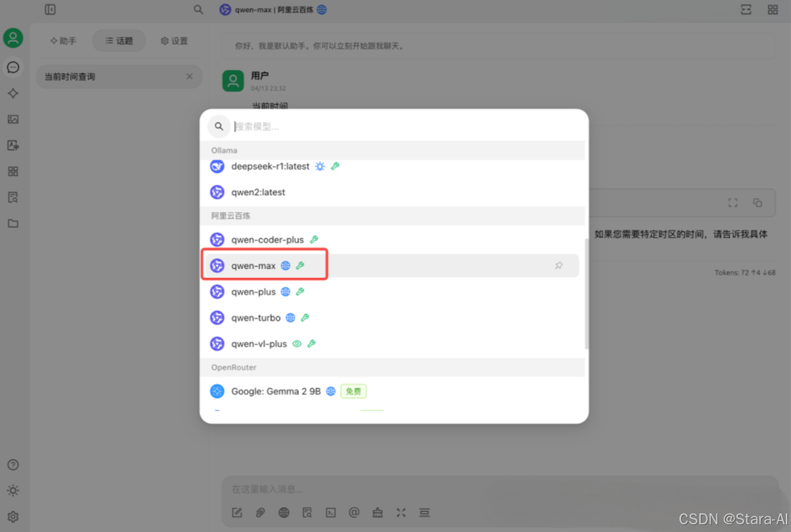Select the qwen-vl-plus model
The height and width of the screenshot is (532, 791).
pos(392,344)
